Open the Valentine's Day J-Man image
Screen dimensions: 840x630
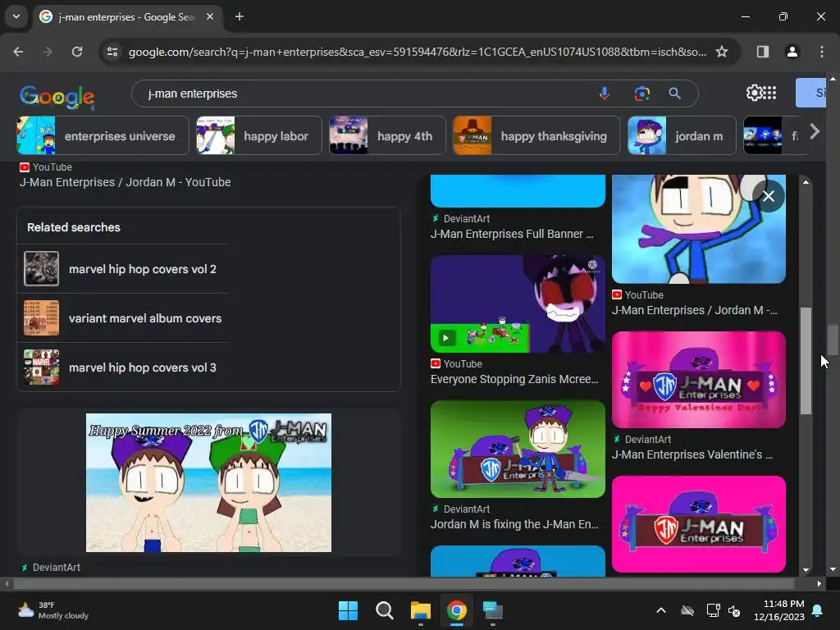tap(699, 379)
